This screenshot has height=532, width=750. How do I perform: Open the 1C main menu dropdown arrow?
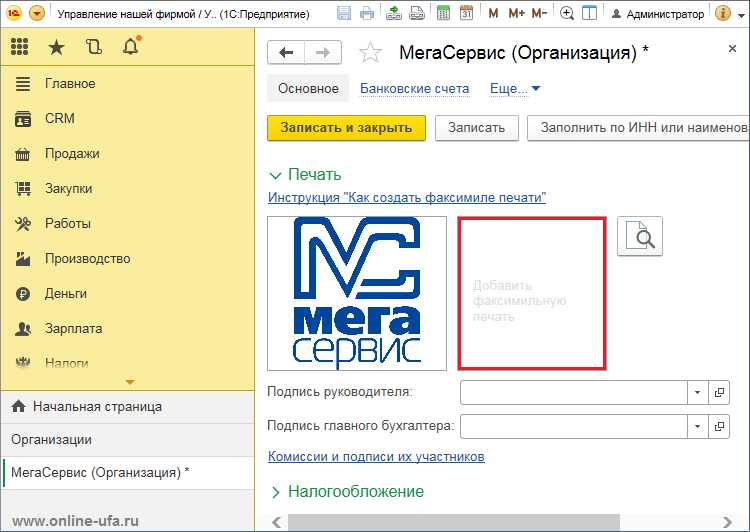pyautogui.click(x=37, y=13)
